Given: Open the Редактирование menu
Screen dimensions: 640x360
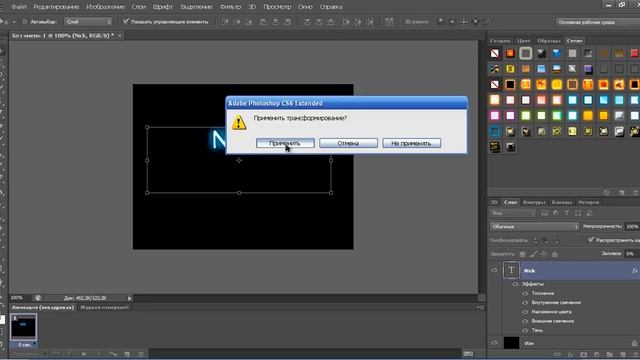Looking at the screenshot, I should coord(56,7).
